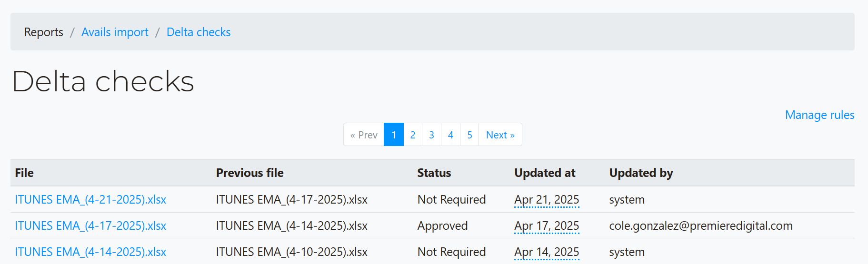Click the Apr 17, 2025 date
Image resolution: width=868 pixels, height=264 pixels.
pyautogui.click(x=547, y=226)
